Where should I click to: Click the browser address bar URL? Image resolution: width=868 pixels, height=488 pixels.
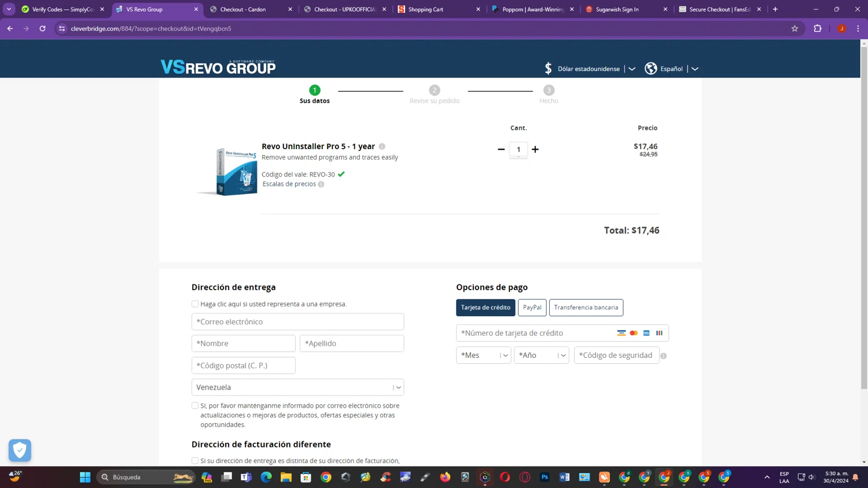(x=151, y=28)
